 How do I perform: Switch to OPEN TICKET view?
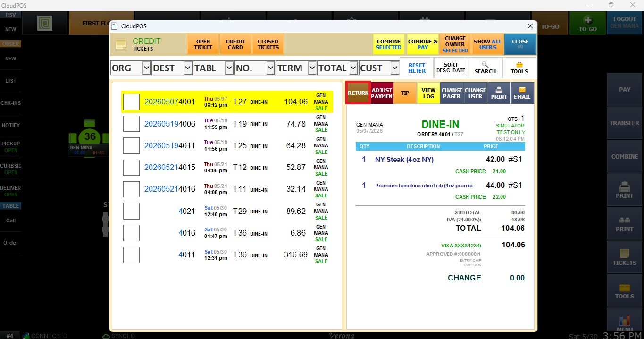click(203, 44)
